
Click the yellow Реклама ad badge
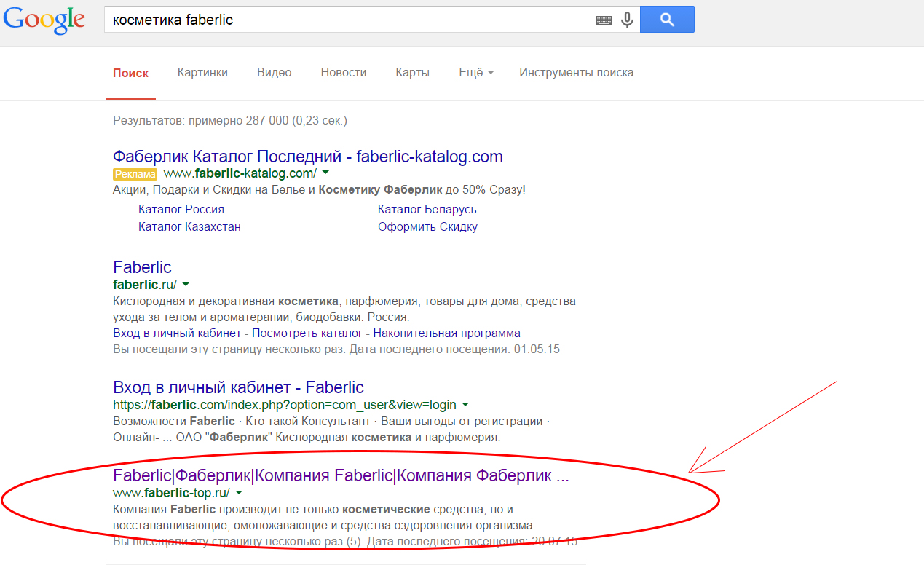click(135, 174)
